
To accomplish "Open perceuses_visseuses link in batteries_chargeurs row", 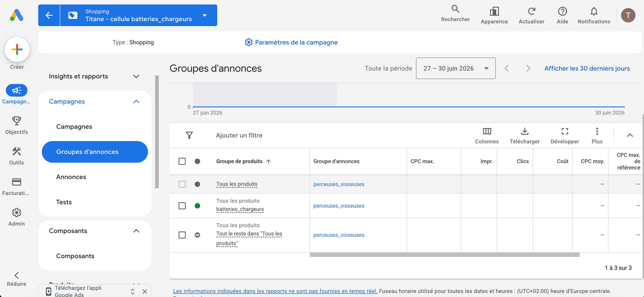I will (x=338, y=206).
